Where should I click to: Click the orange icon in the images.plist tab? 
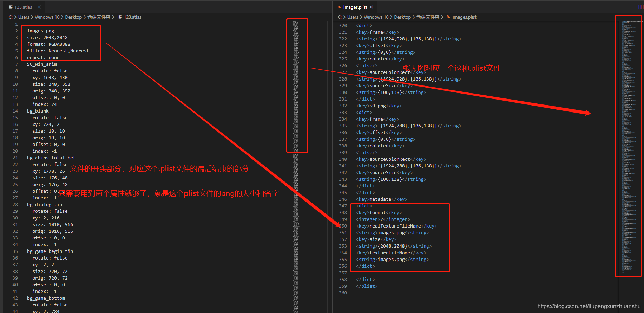coord(339,7)
